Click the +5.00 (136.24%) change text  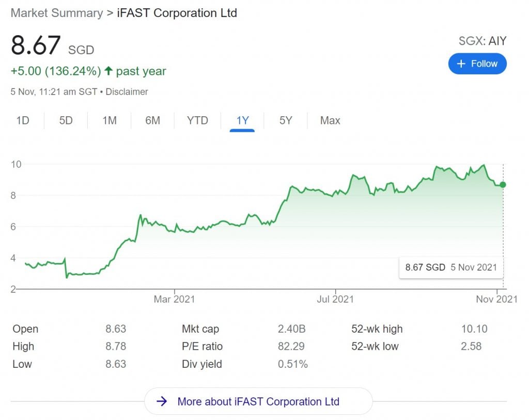click(x=56, y=71)
